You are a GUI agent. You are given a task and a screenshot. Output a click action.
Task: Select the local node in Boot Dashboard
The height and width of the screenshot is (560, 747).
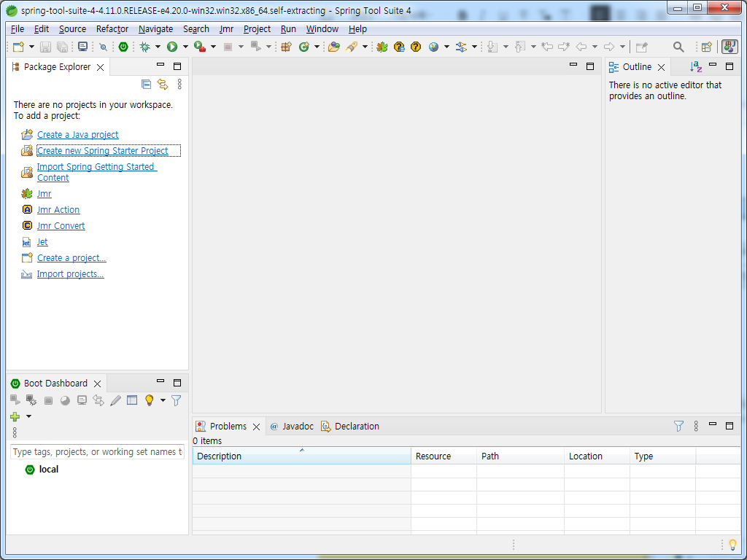[49, 470]
